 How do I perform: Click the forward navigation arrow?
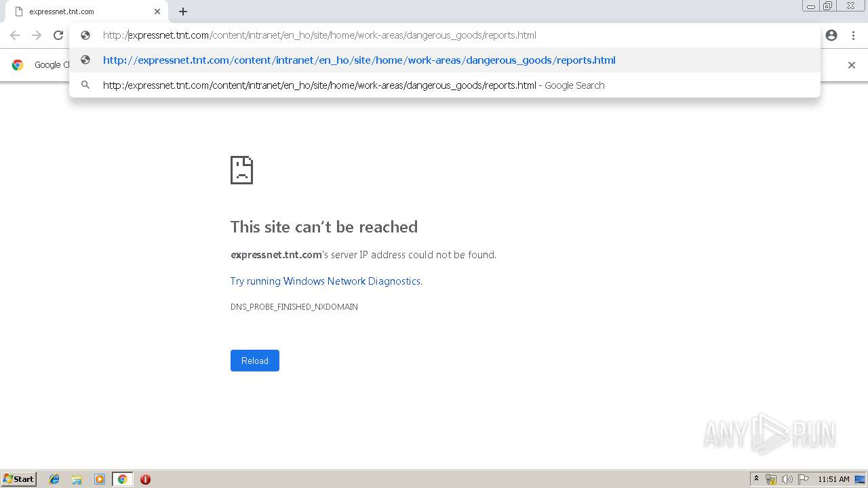37,35
